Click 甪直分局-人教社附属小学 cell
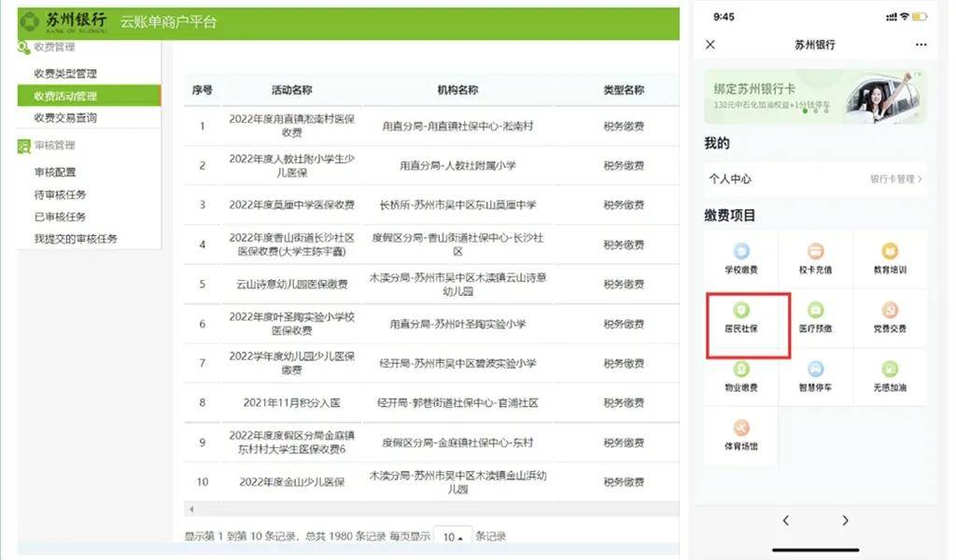Screen dimensions: 956x560 pos(457,166)
